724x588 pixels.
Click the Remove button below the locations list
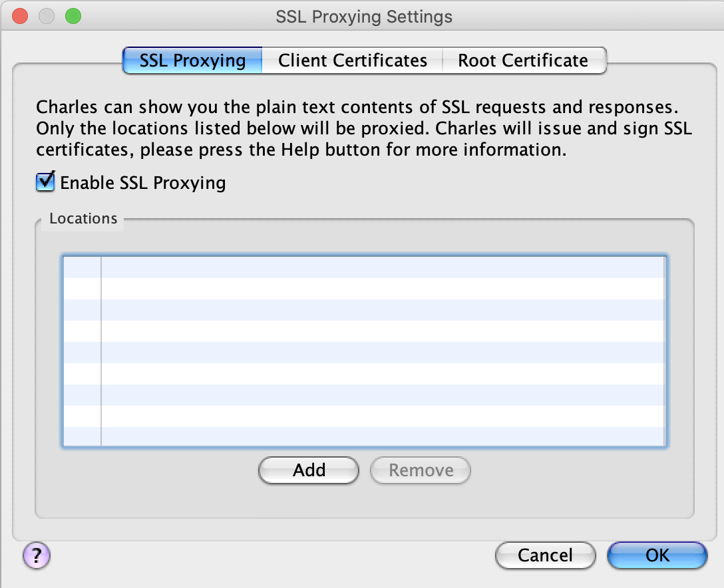[x=420, y=470]
